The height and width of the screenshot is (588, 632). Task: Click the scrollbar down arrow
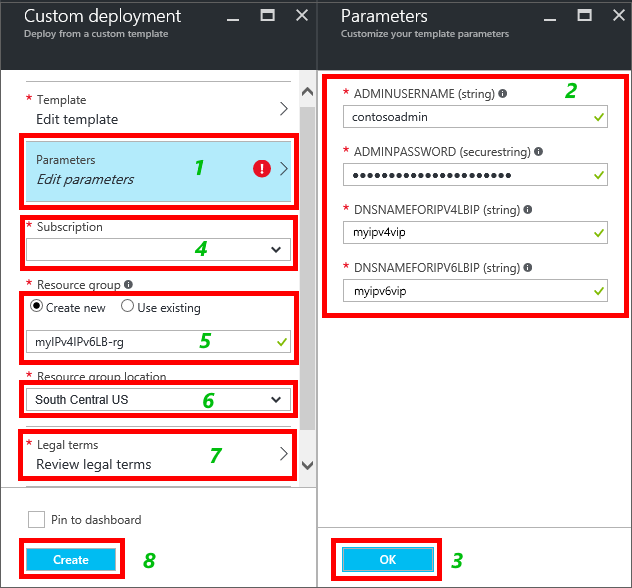tap(308, 465)
